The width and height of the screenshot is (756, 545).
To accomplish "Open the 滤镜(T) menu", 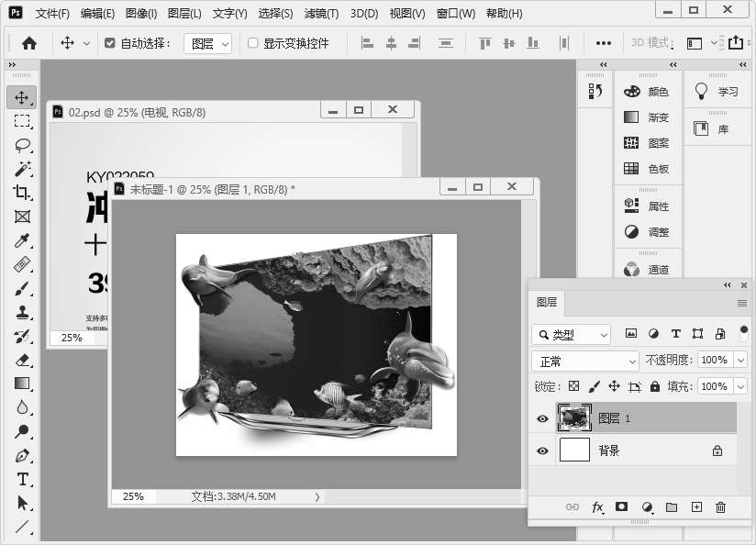I will (320, 14).
